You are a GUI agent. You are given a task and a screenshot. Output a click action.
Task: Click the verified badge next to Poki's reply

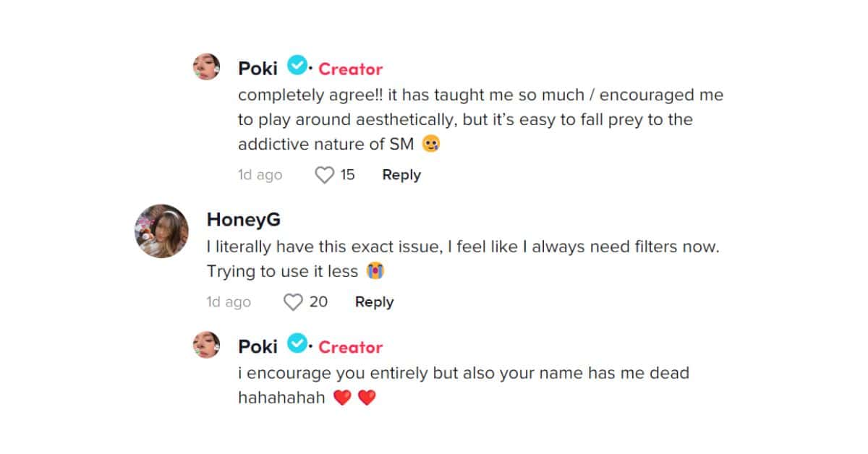click(x=297, y=346)
